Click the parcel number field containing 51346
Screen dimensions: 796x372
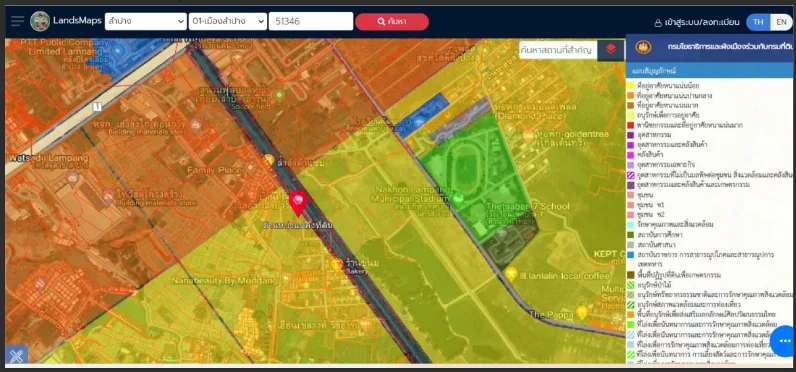point(311,21)
